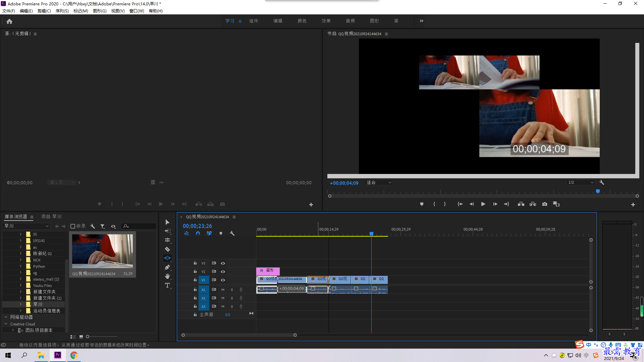Toggle V3 track visibility eye
Screen dimensions: 644x362
click(x=223, y=263)
